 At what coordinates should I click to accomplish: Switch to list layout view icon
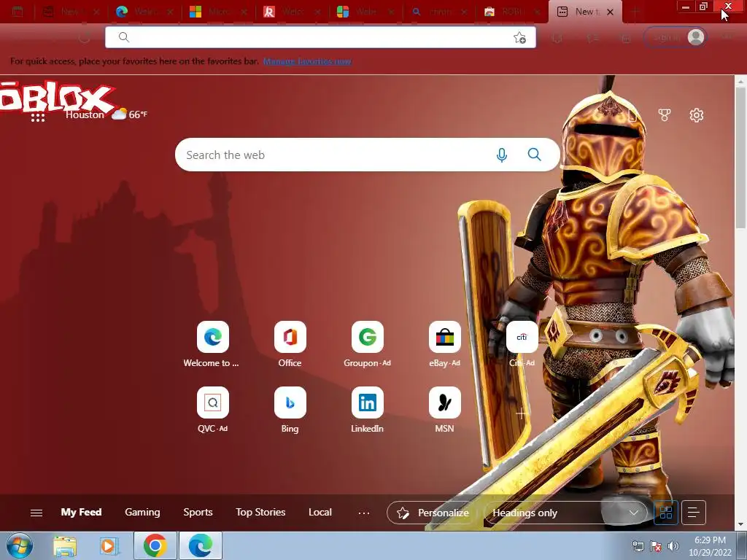(694, 513)
